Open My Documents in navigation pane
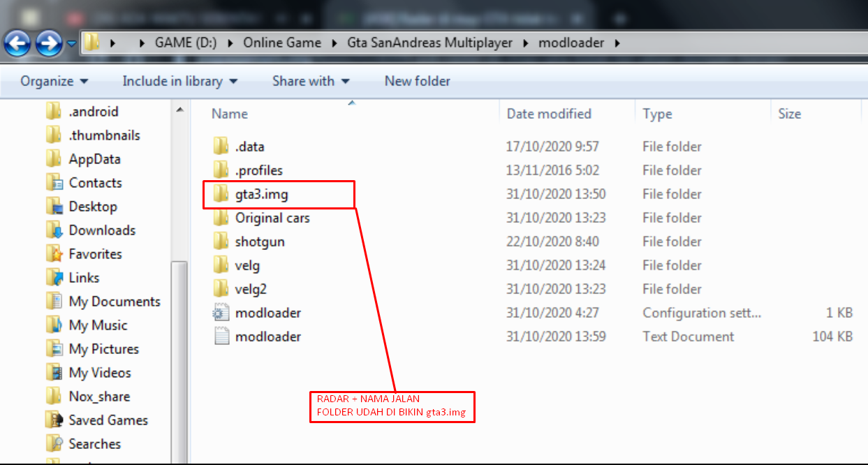The image size is (868, 465). point(115,302)
